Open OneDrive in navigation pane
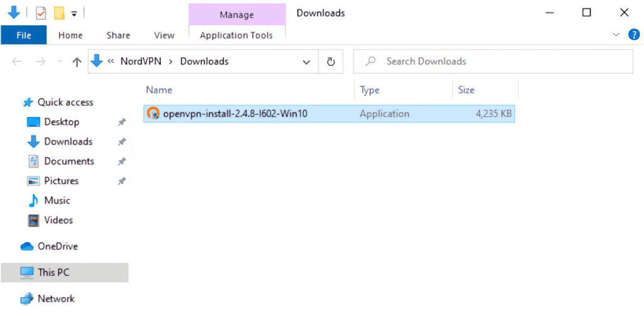 click(x=57, y=247)
